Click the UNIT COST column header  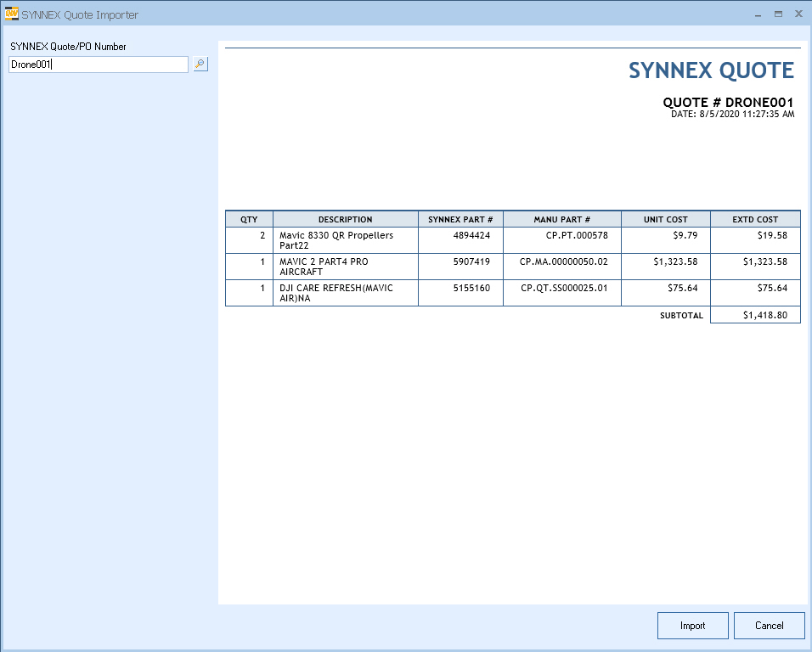point(665,219)
